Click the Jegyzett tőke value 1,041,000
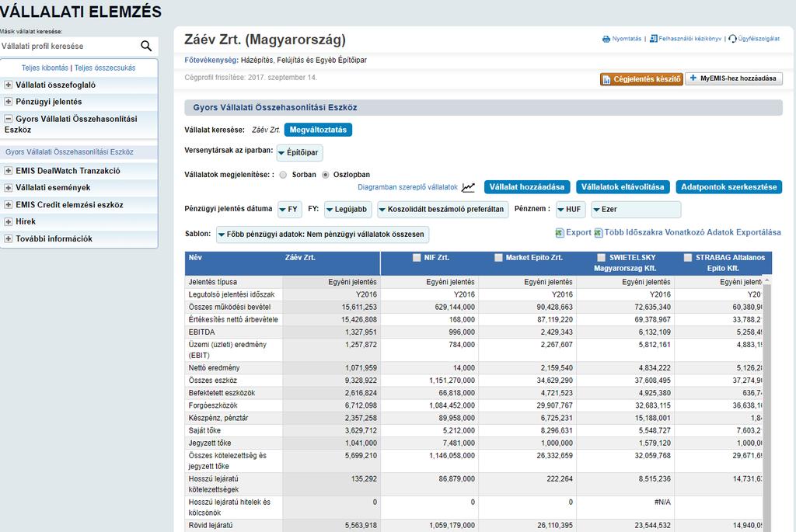Image resolution: width=796 pixels, height=532 pixels. tap(361, 443)
